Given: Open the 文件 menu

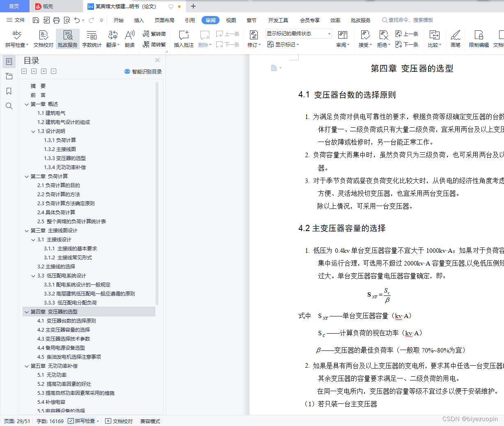Looking at the screenshot, I should (16, 20).
